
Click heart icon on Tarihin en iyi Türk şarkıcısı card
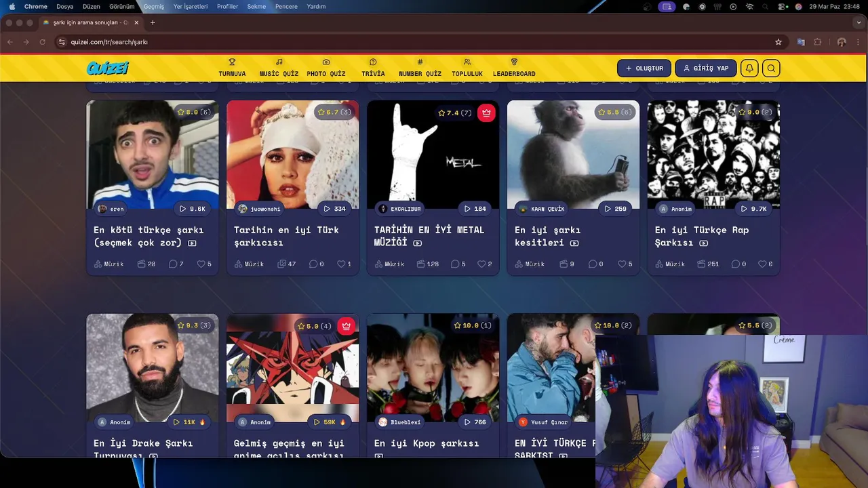341,264
